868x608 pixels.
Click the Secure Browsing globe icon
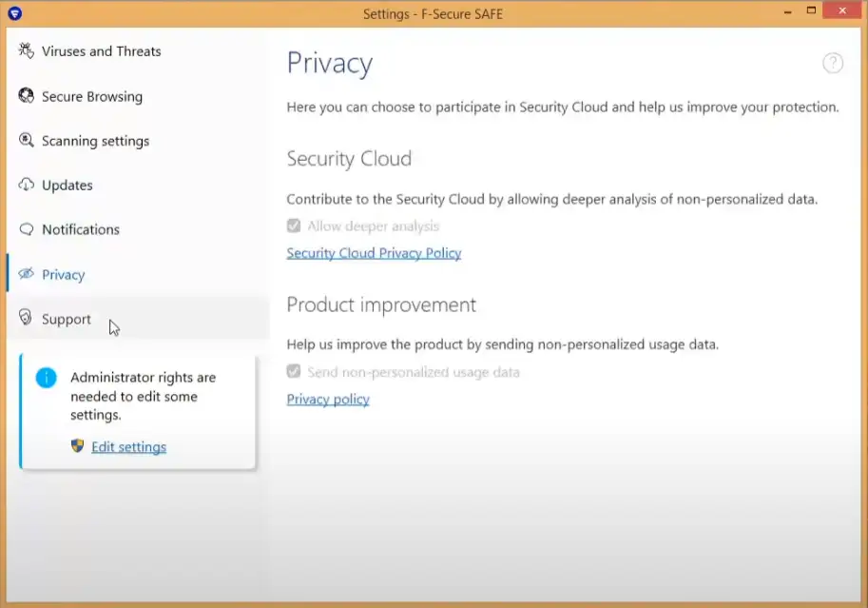click(26, 96)
